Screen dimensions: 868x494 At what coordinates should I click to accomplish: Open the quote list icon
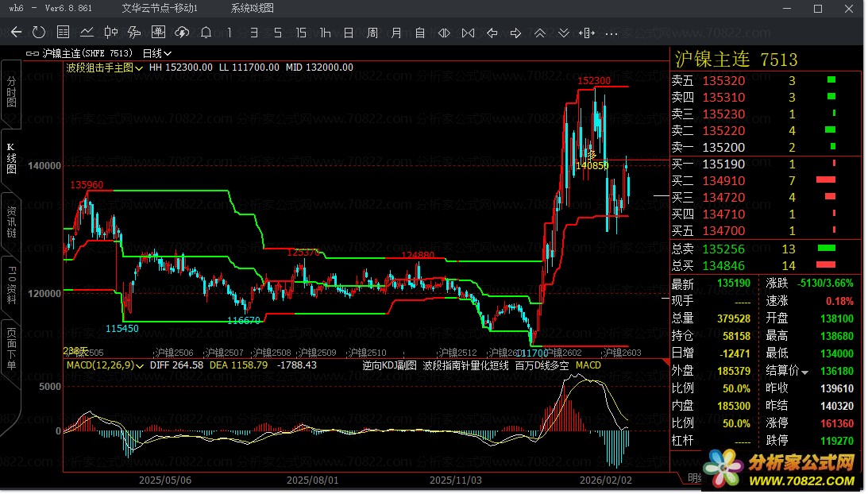coord(63,33)
